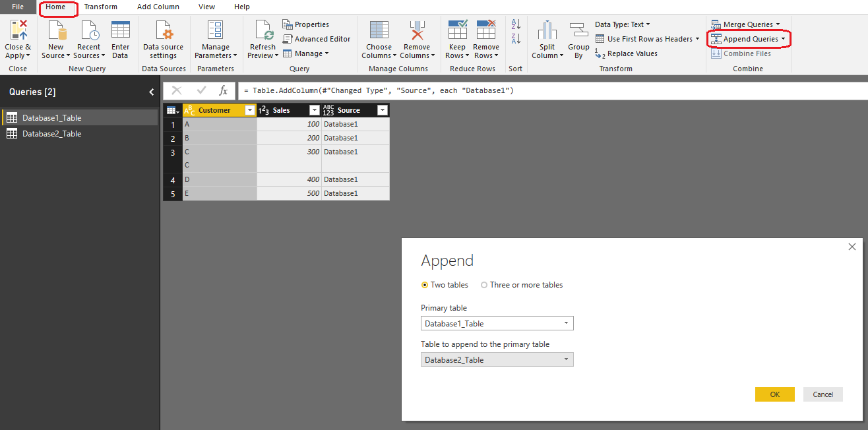The image size is (868, 430).
Task: Switch to the View tab
Action: 207,7
